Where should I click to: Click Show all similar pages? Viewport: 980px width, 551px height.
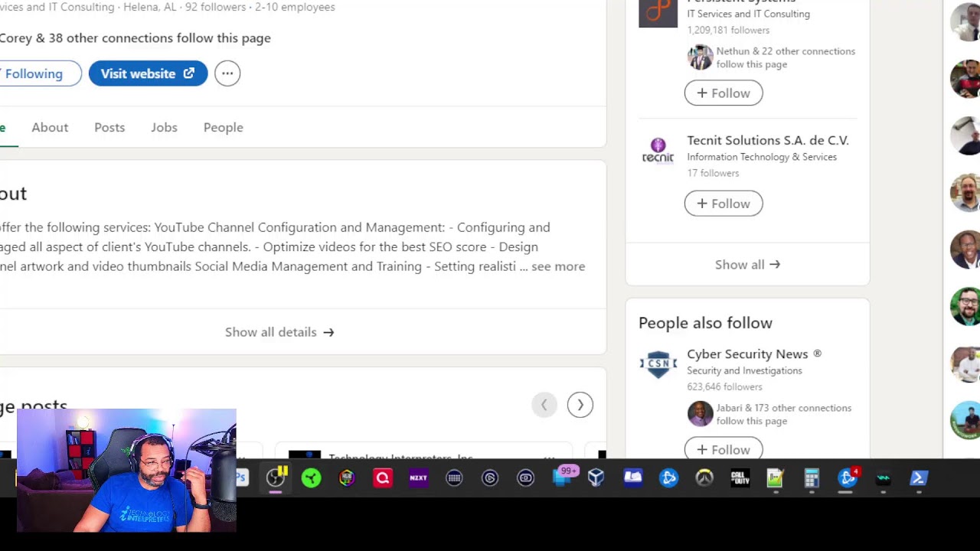click(747, 265)
